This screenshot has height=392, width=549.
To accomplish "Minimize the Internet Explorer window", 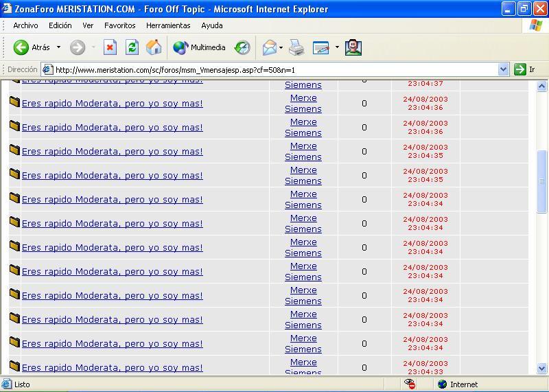I will (509, 8).
